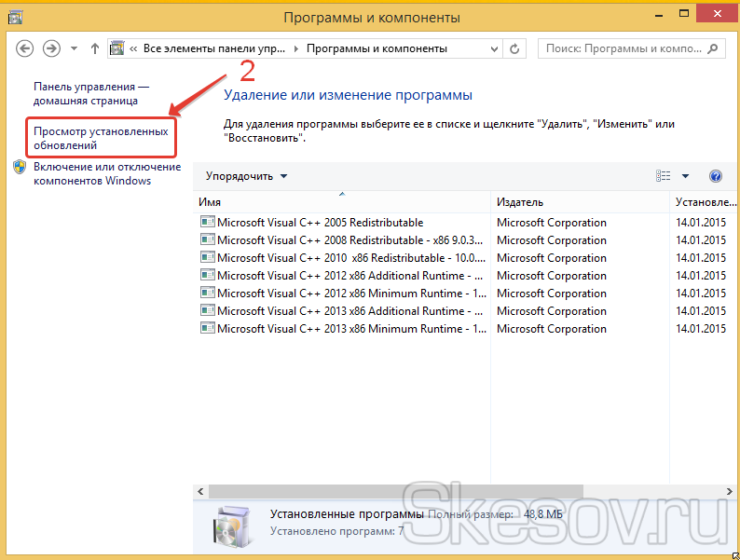Click the Up one level arrow
This screenshot has width=740, height=560.
[x=95, y=48]
